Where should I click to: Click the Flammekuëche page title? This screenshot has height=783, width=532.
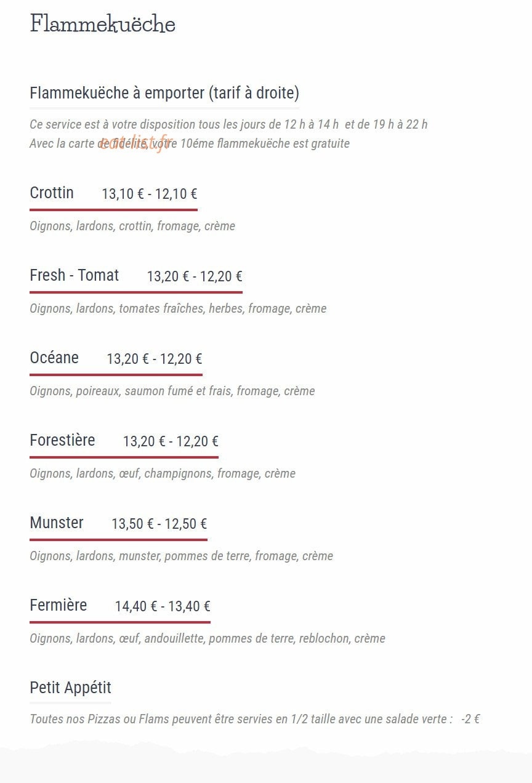coord(103,24)
